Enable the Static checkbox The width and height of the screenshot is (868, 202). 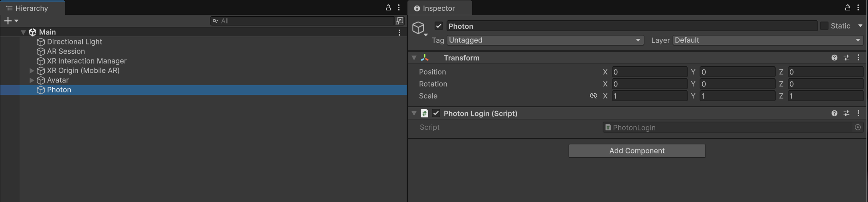point(824,26)
